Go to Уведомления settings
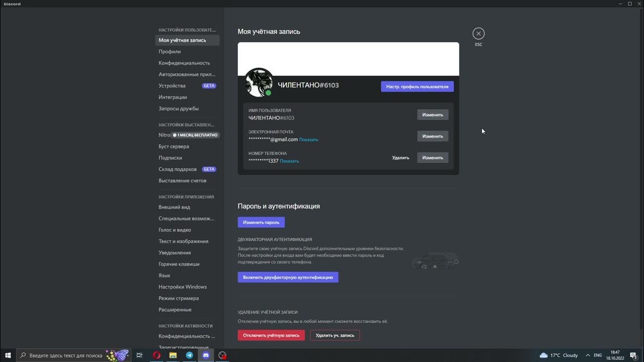The height and width of the screenshot is (362, 644). click(x=187, y=252)
